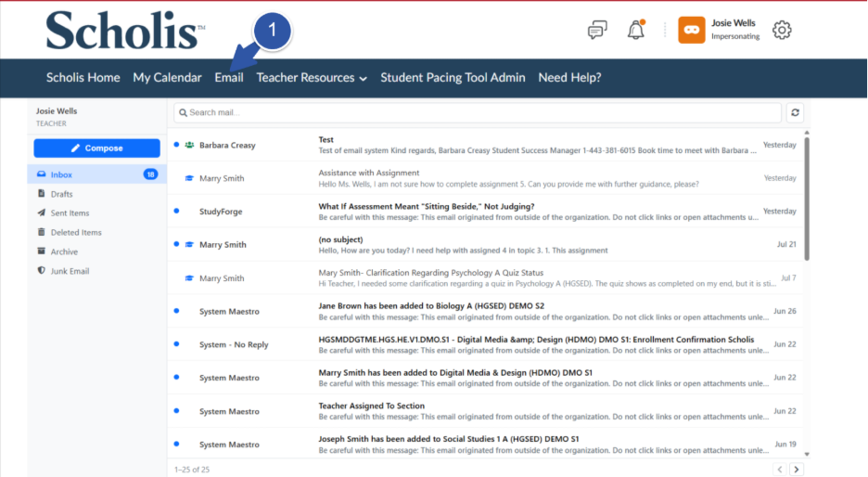
Task: Click unread dot on StudyForge email
Action: click(176, 211)
